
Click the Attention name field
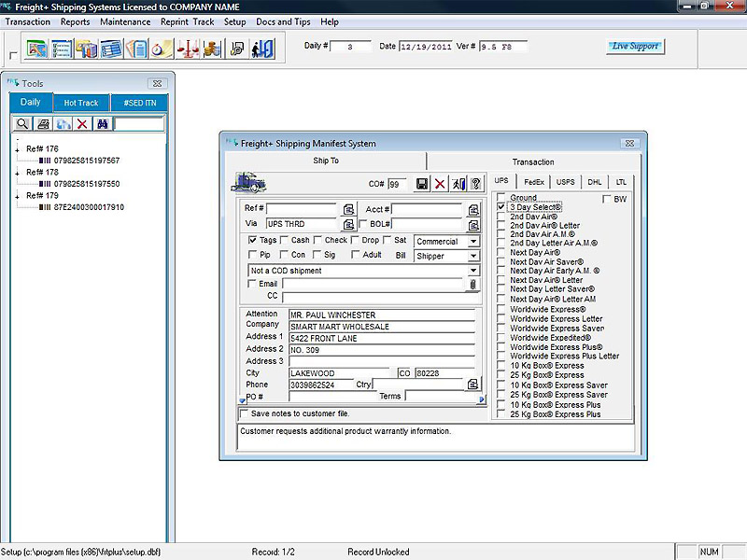pos(382,315)
